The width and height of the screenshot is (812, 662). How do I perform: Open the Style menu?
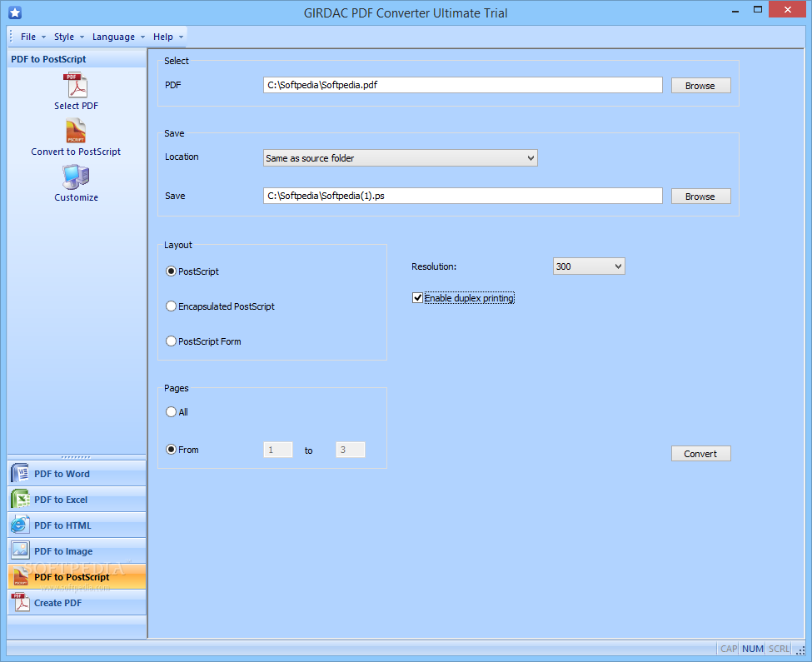[x=63, y=37]
